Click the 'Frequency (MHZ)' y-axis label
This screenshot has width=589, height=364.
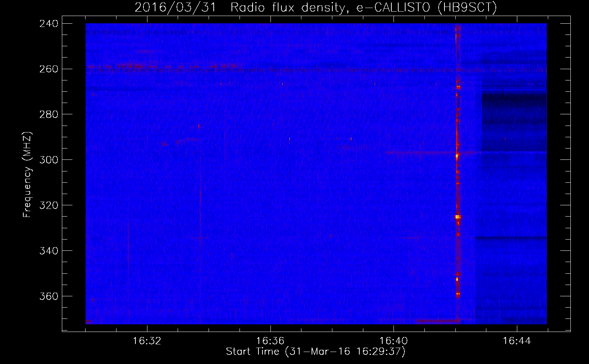tap(27, 174)
